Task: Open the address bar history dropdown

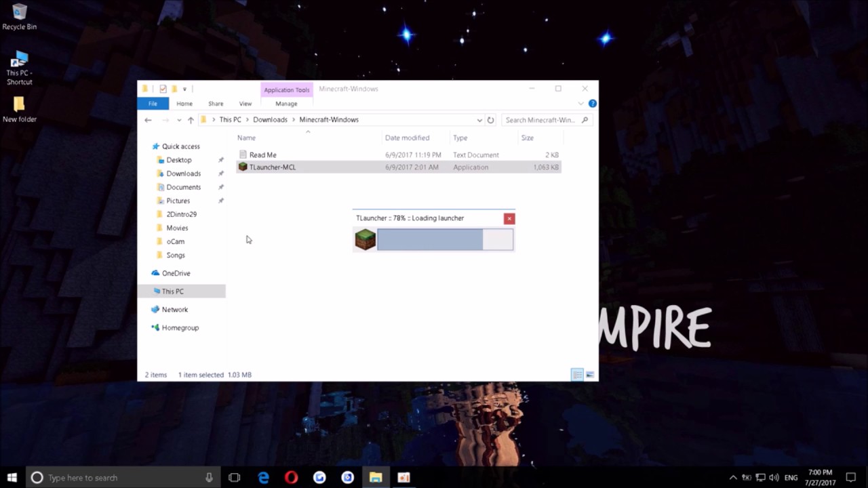Action: point(479,120)
